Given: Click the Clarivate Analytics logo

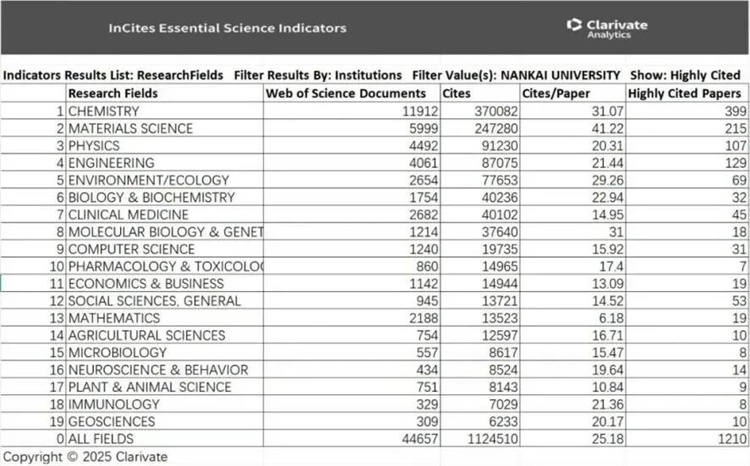Looking at the screenshot, I should pos(605,27).
